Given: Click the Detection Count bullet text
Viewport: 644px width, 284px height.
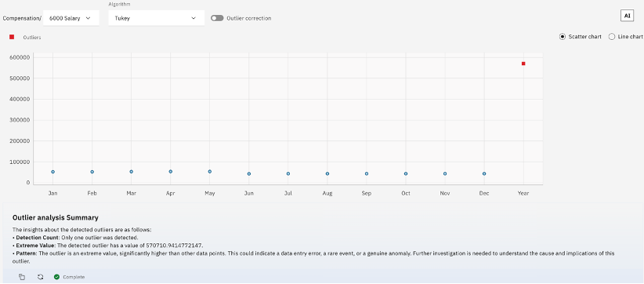Looking at the screenshot, I should click(75, 238).
